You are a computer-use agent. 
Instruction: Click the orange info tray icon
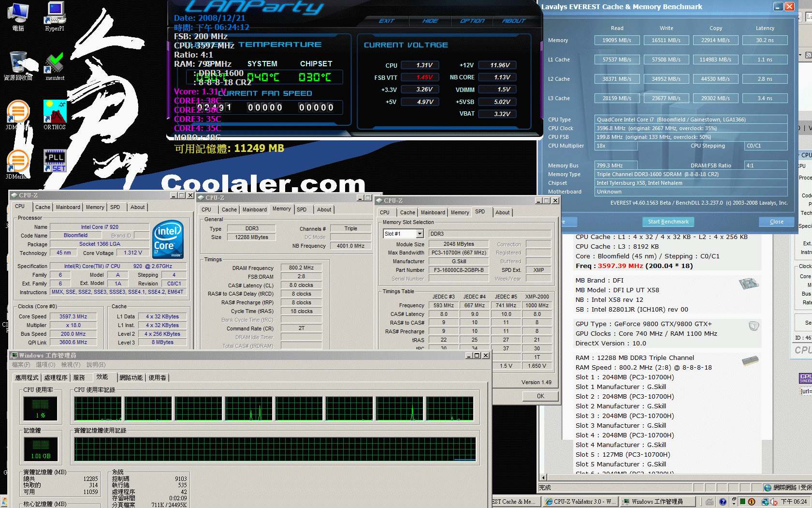[x=752, y=502]
